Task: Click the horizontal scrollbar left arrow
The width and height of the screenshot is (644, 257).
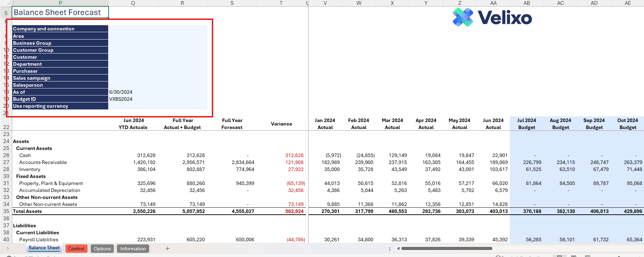Action: (x=398, y=249)
